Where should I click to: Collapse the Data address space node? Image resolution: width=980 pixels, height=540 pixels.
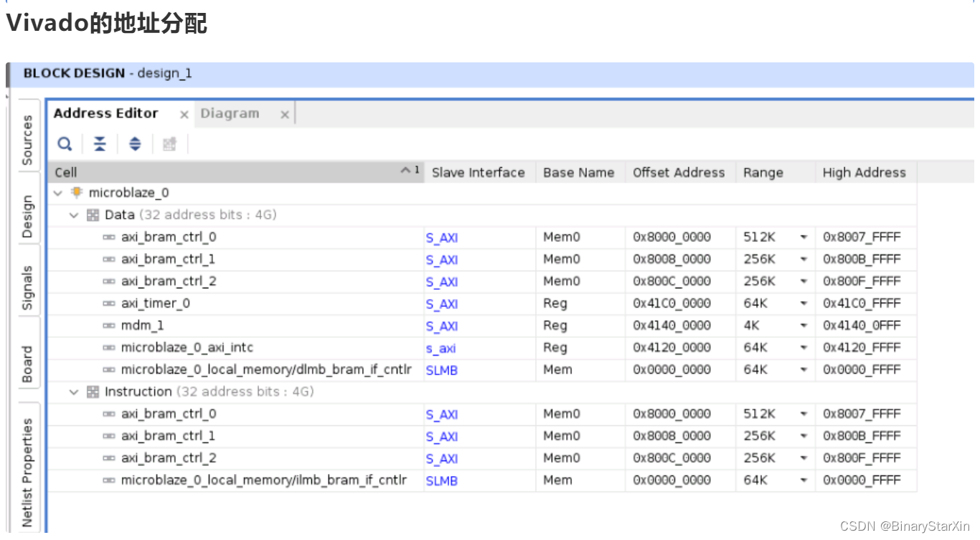pyautogui.click(x=73, y=215)
